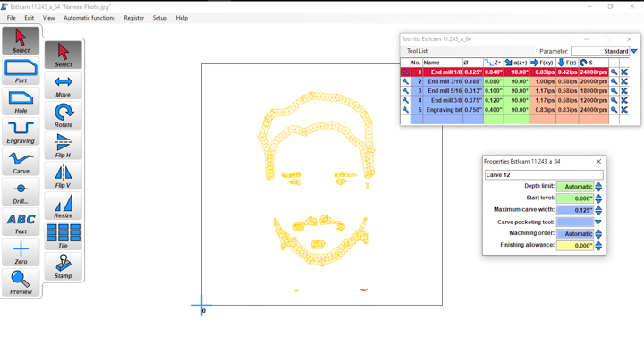Delete End mill 1/8 with its X icon
This screenshot has height=345, width=644.
[x=624, y=72]
